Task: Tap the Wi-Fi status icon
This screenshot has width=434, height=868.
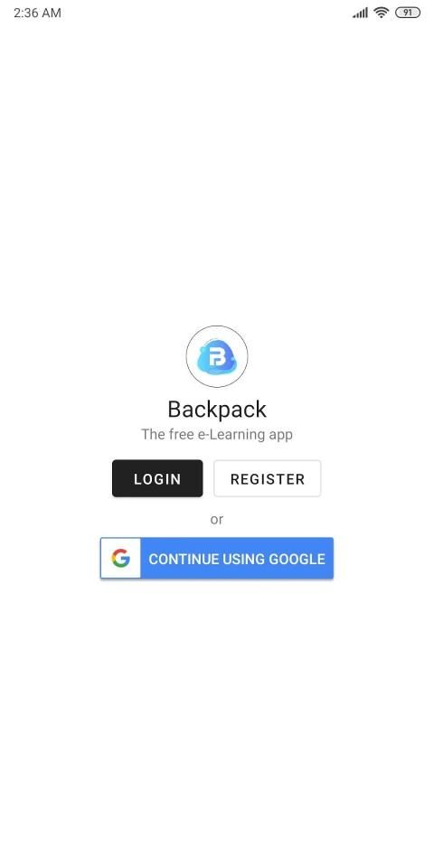Action: point(381,12)
